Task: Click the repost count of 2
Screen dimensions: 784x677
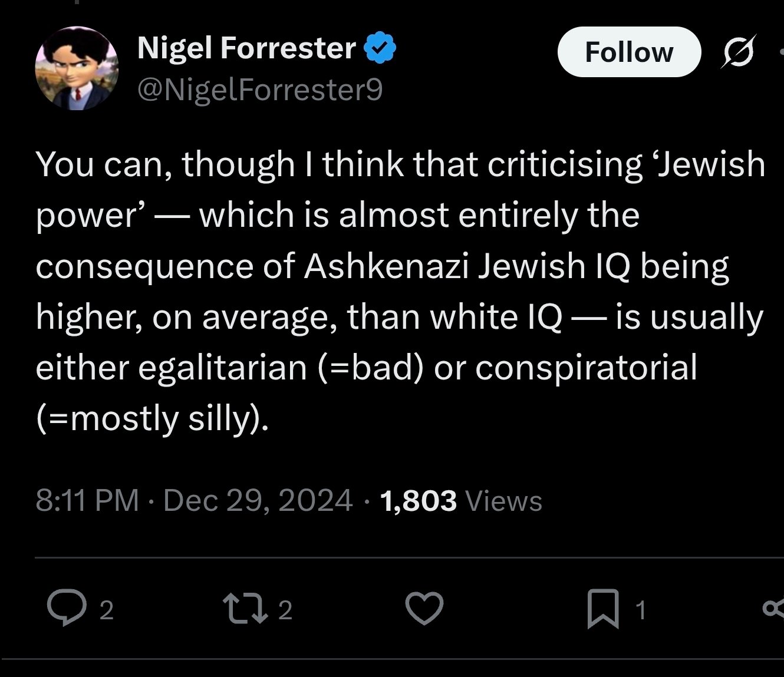Action: pos(285,610)
